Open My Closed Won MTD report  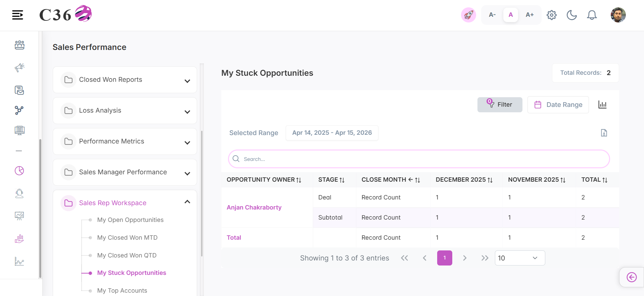(x=127, y=238)
